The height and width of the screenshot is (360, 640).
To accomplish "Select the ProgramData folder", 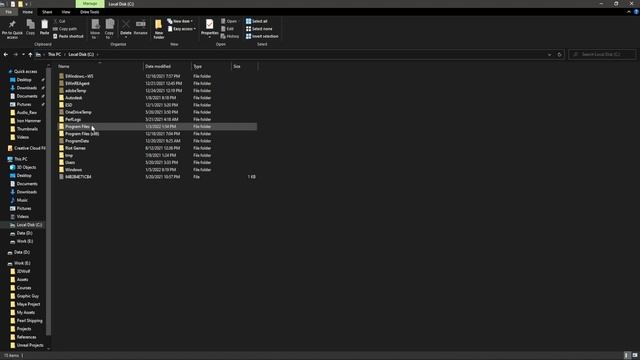I will [x=77, y=141].
